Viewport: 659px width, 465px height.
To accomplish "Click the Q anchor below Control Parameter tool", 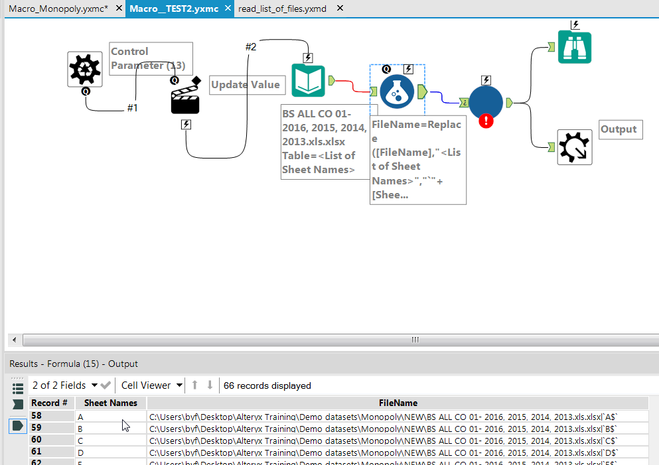I will coord(85,91).
